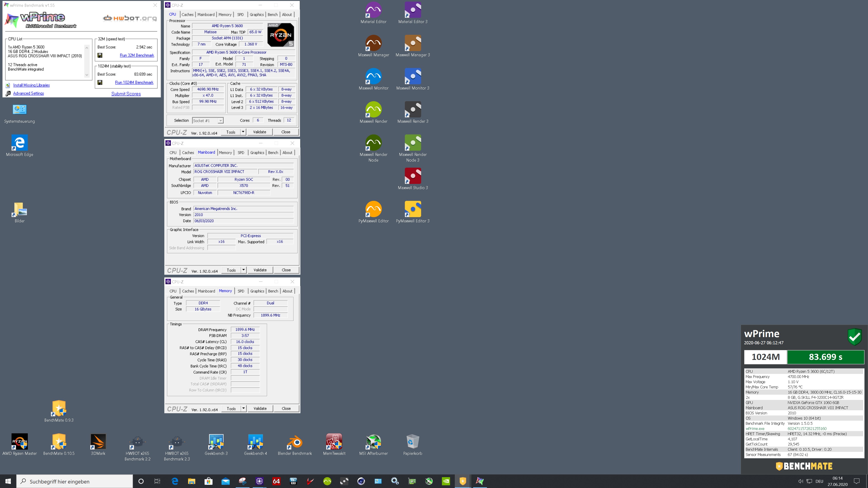
Task: Select the Maxwell Render Node 3 icon
Action: click(413, 148)
